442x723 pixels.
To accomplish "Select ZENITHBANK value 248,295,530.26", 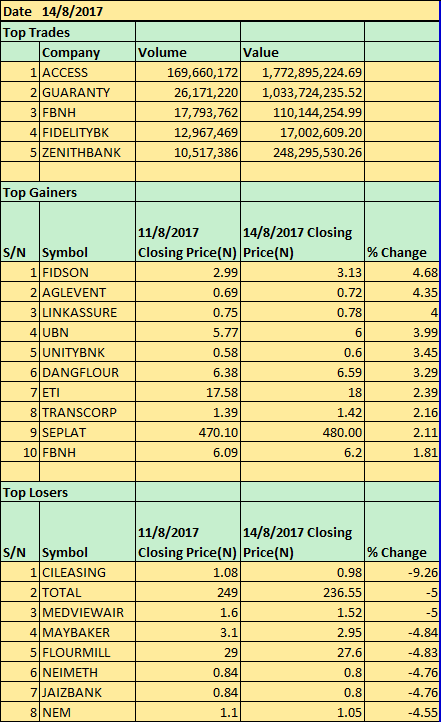I will (302, 152).
